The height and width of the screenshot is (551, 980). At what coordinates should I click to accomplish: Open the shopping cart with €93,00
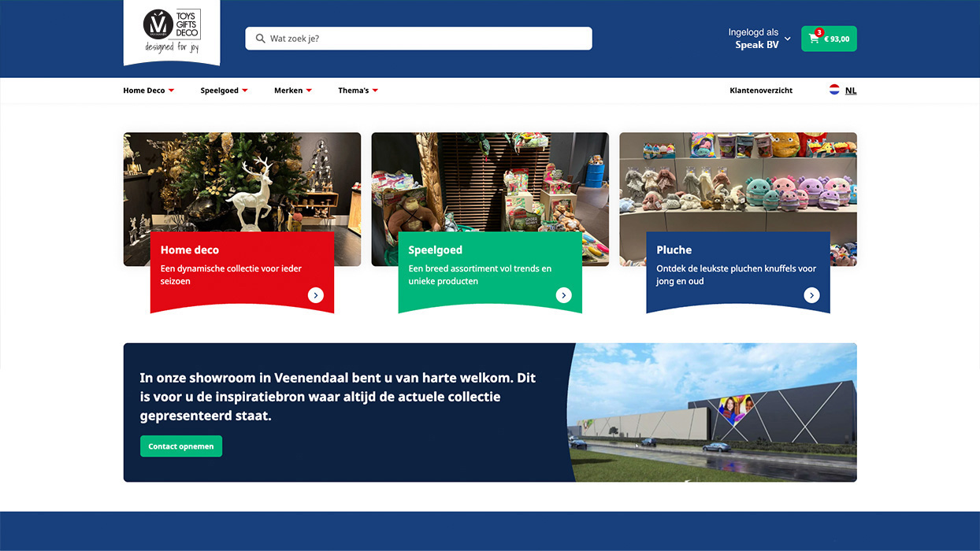tap(829, 39)
